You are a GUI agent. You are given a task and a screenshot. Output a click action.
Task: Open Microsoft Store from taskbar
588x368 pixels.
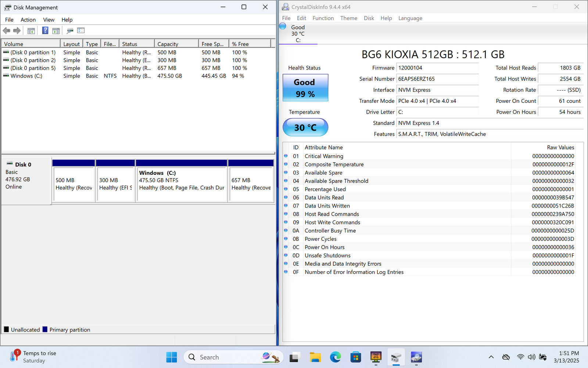(355, 357)
